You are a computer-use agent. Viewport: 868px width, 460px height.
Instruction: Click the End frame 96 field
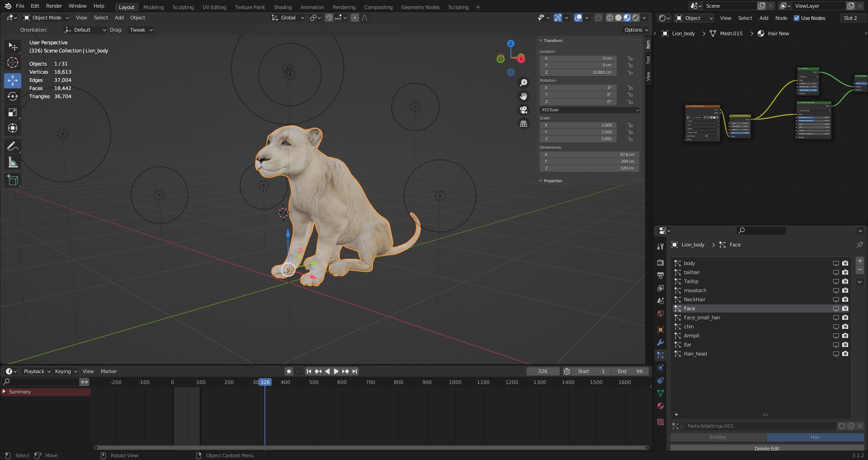630,371
